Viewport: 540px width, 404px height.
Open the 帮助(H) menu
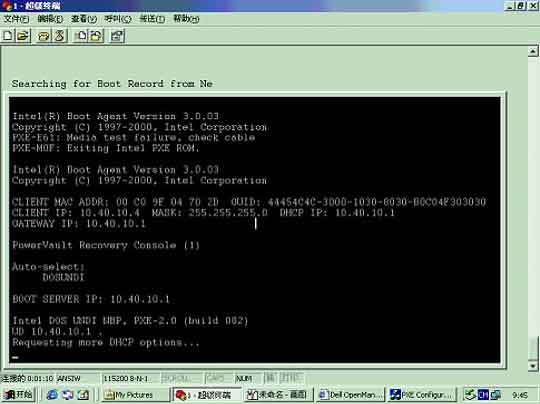point(186,19)
